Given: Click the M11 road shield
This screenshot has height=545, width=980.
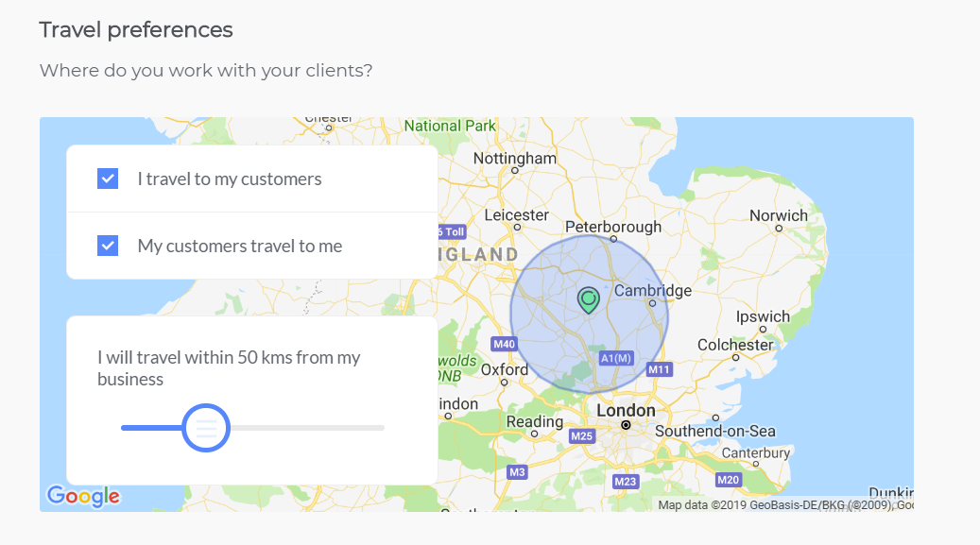Looking at the screenshot, I should point(659,368).
